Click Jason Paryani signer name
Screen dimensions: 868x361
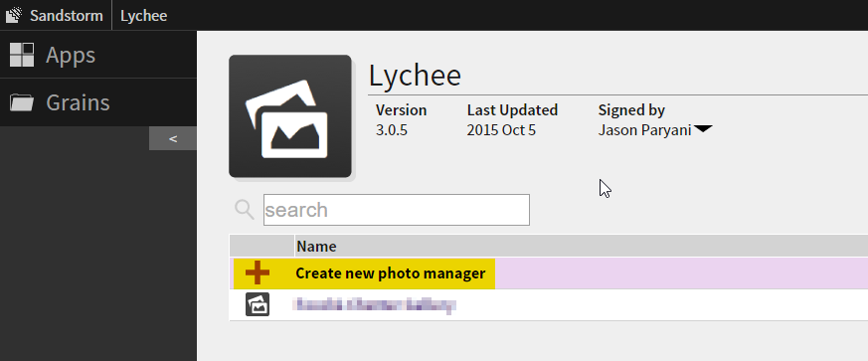pos(644,130)
